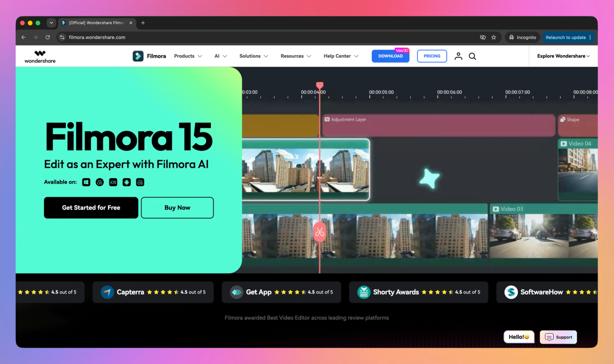Click the Windows platform icon

[x=86, y=182]
